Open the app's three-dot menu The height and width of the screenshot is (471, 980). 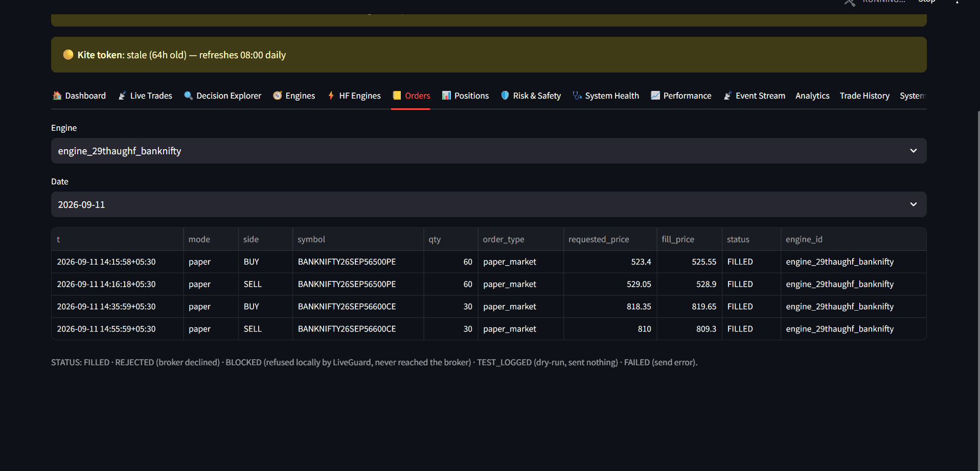pos(957,2)
